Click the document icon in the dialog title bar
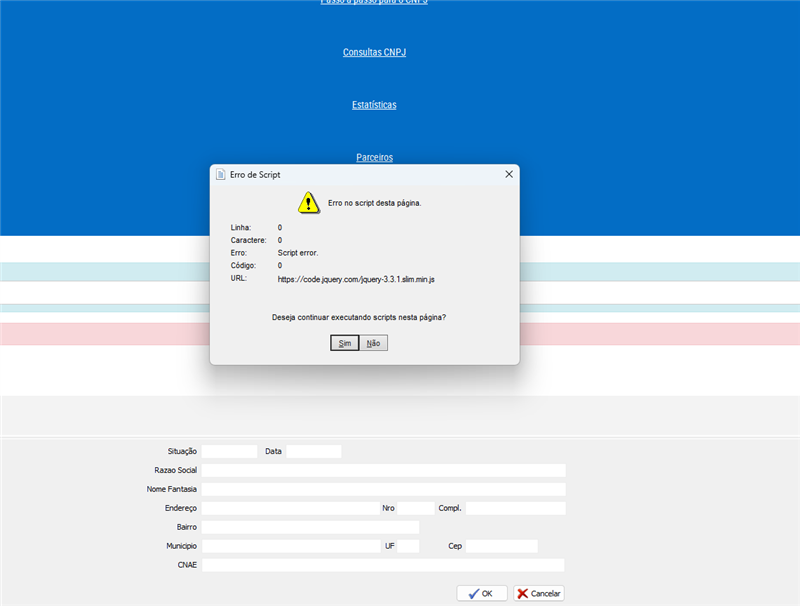 [221, 174]
